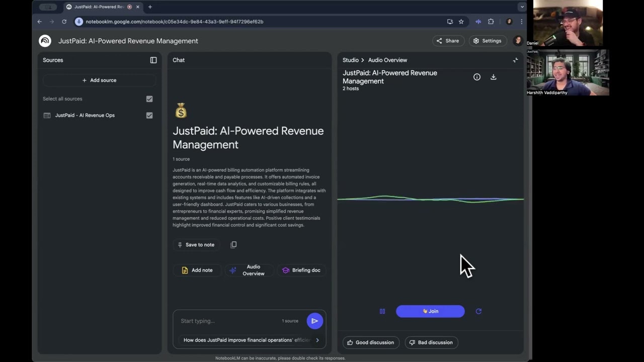Screen dimensions: 644x362
Task: Uncheck the JustPaid - AI Revenue Ops source
Action: coord(149,116)
